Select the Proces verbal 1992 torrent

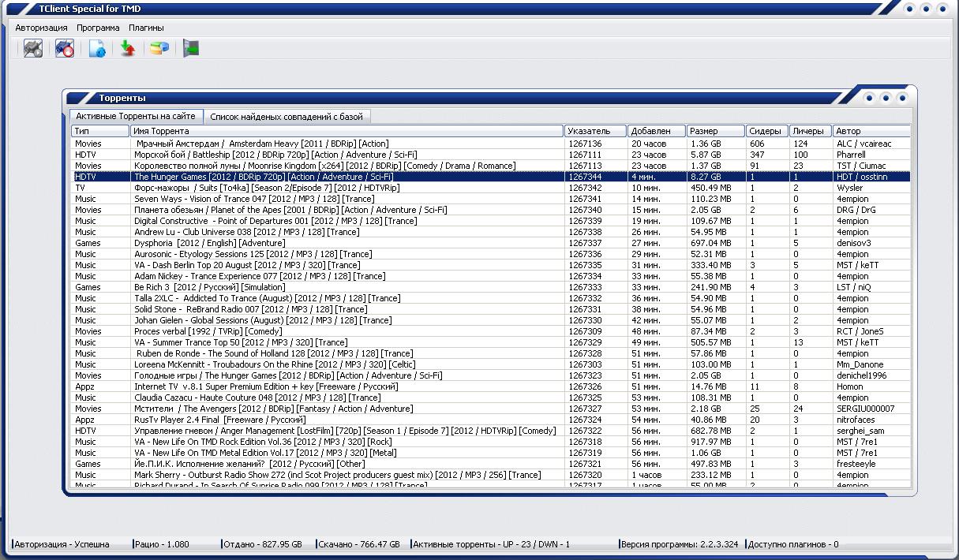[490, 331]
